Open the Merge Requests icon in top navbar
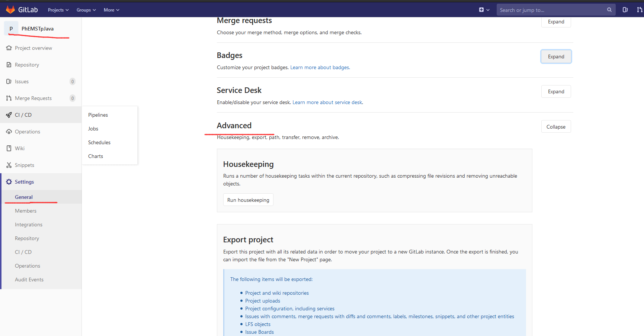644x336 pixels. pos(639,10)
